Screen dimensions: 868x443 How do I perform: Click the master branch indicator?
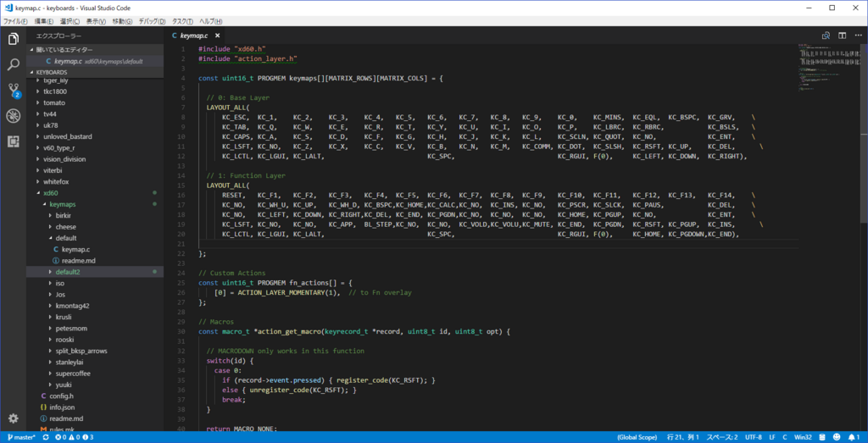point(21,437)
